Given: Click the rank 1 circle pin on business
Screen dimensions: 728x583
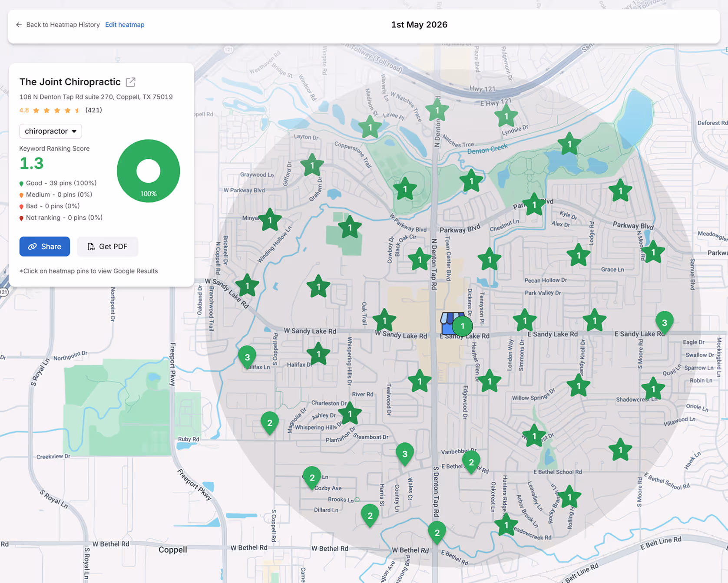Looking at the screenshot, I should 463,326.
